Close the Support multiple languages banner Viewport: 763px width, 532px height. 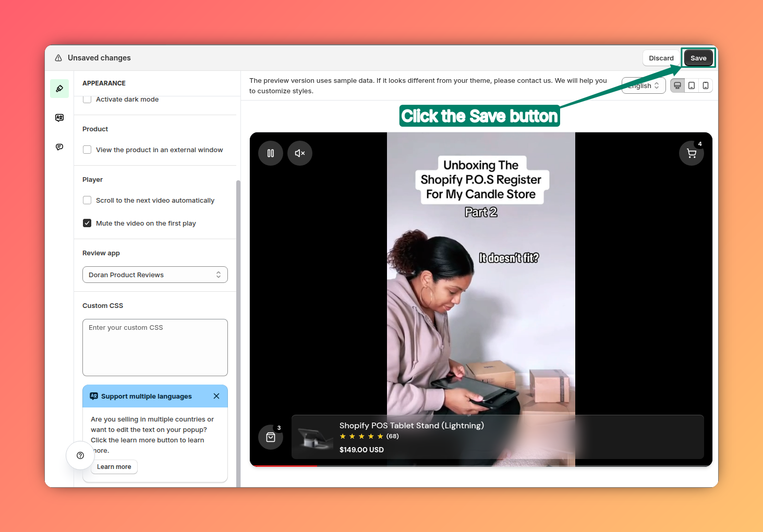point(216,396)
